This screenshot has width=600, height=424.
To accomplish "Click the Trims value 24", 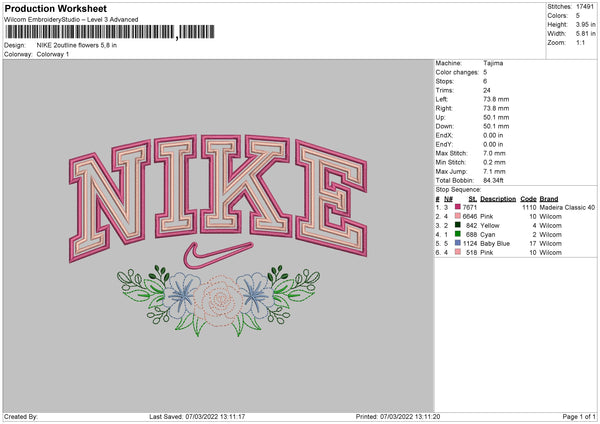I will (x=487, y=90).
